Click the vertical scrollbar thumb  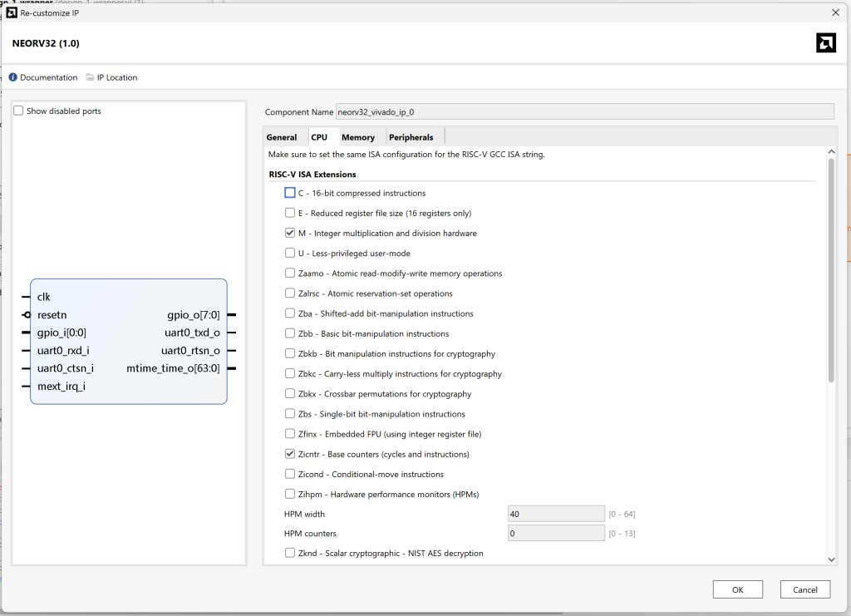coord(831,270)
